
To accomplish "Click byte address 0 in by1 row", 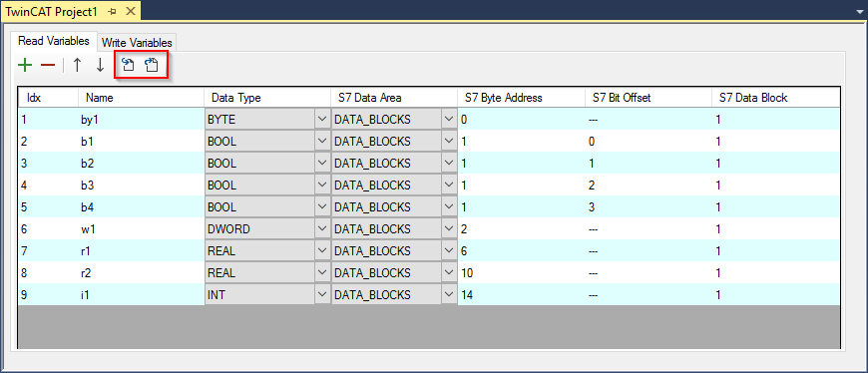I will pos(522,119).
